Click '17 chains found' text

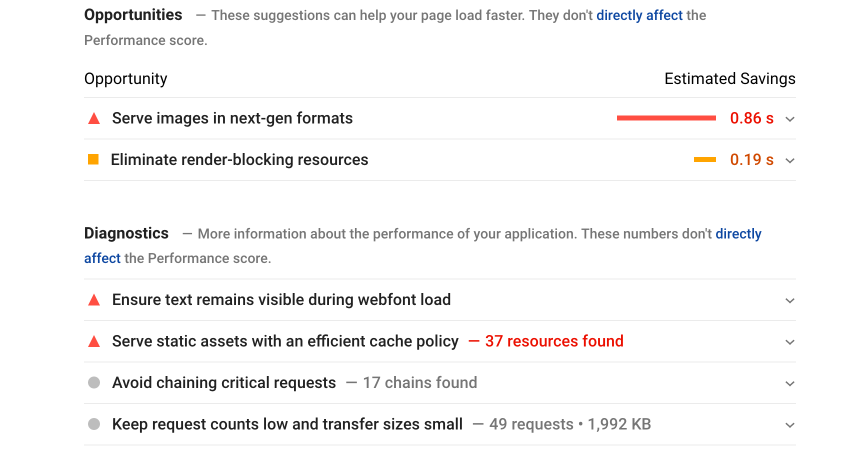tap(420, 383)
